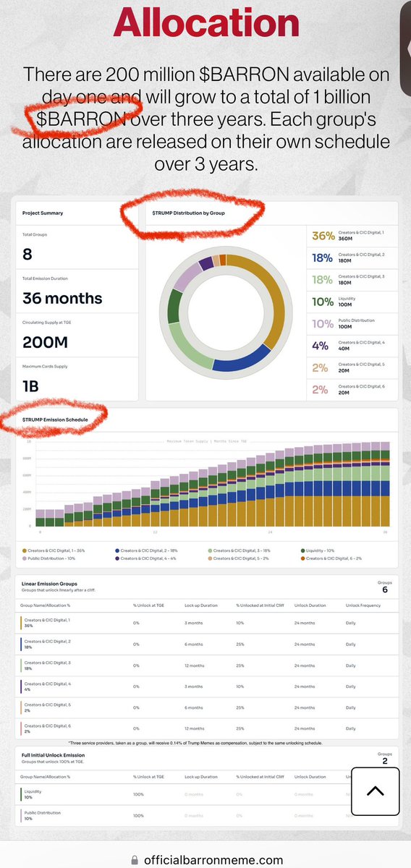411x868 pixels.
Task: Select the 18% Creators & CIC Digital, 3 entry
Action: [351, 280]
